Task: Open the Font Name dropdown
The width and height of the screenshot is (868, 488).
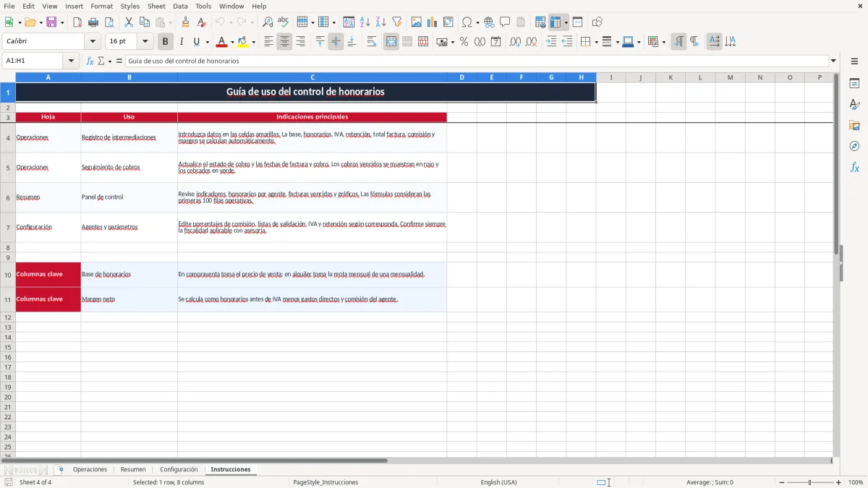Action: click(x=93, y=42)
